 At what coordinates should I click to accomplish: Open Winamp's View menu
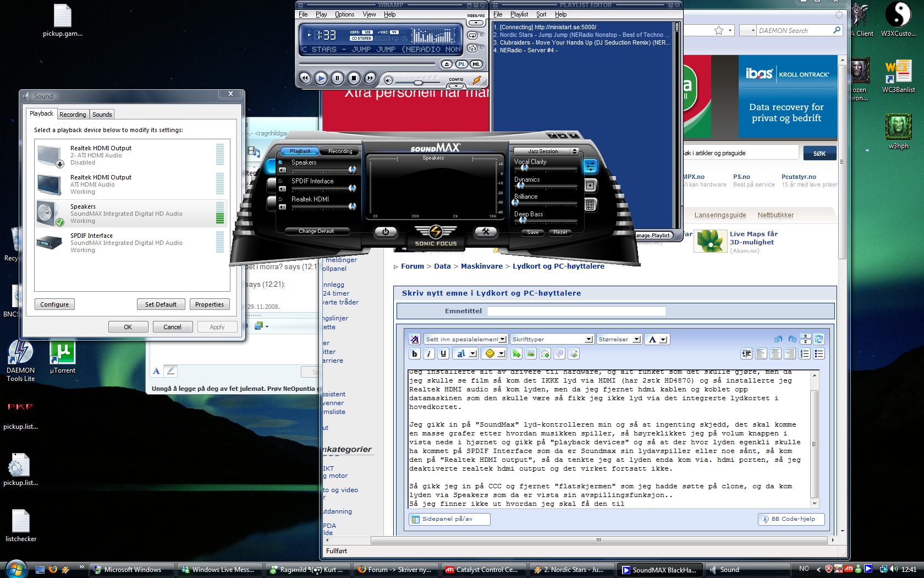(369, 14)
